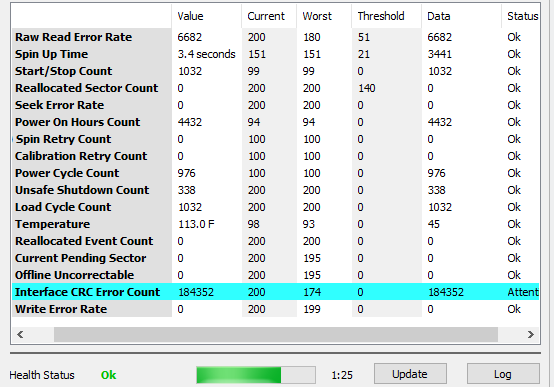Select the Offline Uncorrectable row

click(276, 275)
